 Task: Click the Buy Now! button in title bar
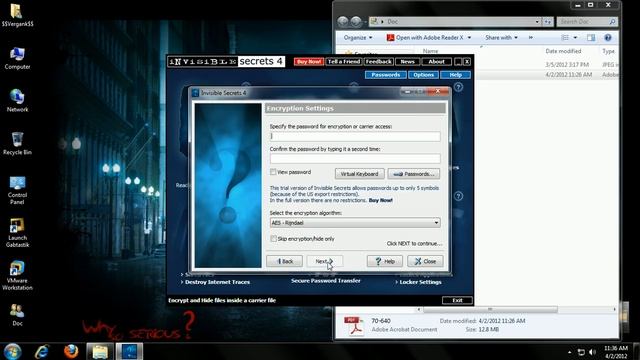click(309, 62)
